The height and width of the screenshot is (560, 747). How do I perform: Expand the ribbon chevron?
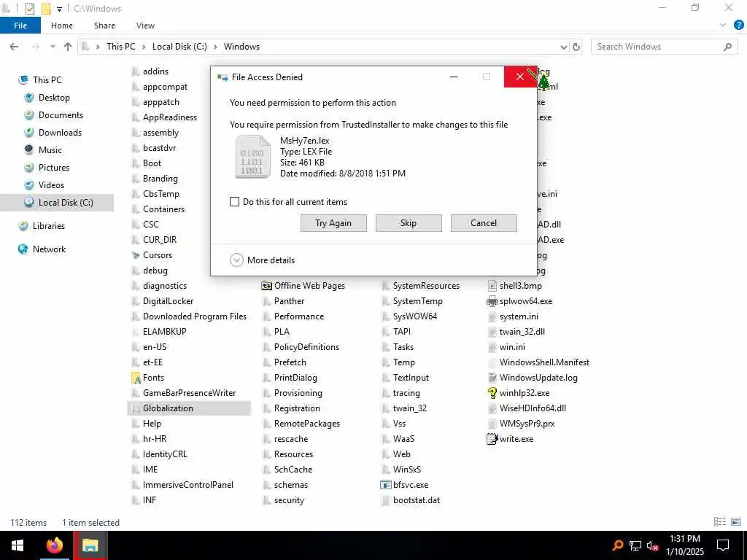[x=723, y=26]
